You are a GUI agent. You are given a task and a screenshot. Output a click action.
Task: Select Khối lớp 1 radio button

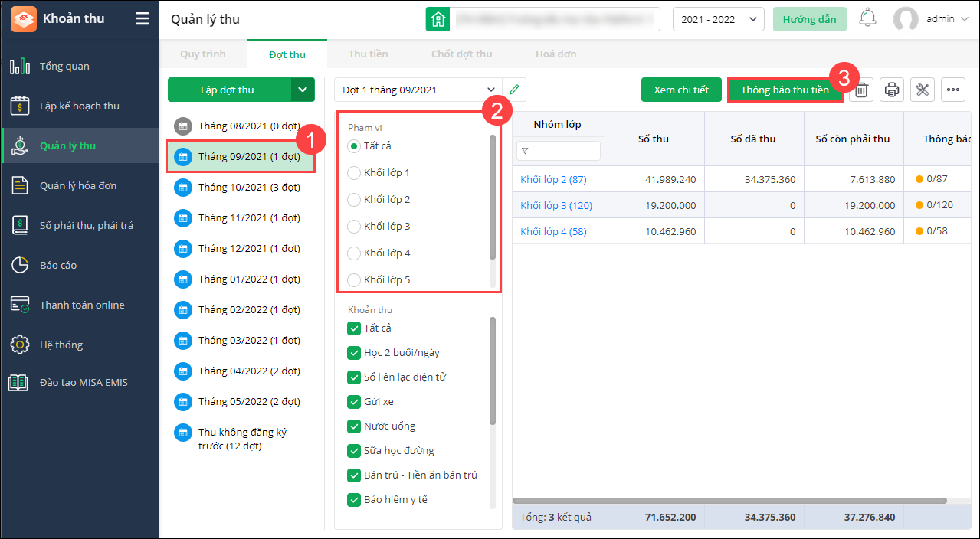coord(354,172)
